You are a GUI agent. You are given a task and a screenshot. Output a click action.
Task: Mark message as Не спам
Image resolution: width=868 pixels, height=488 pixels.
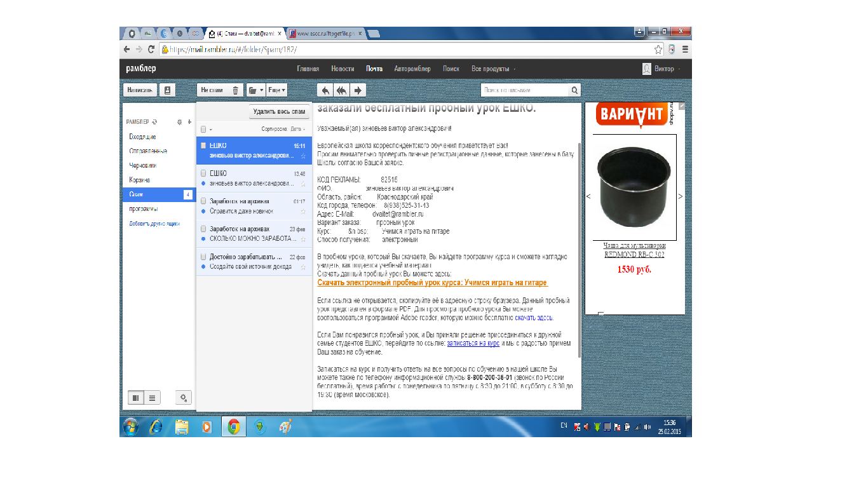(212, 90)
